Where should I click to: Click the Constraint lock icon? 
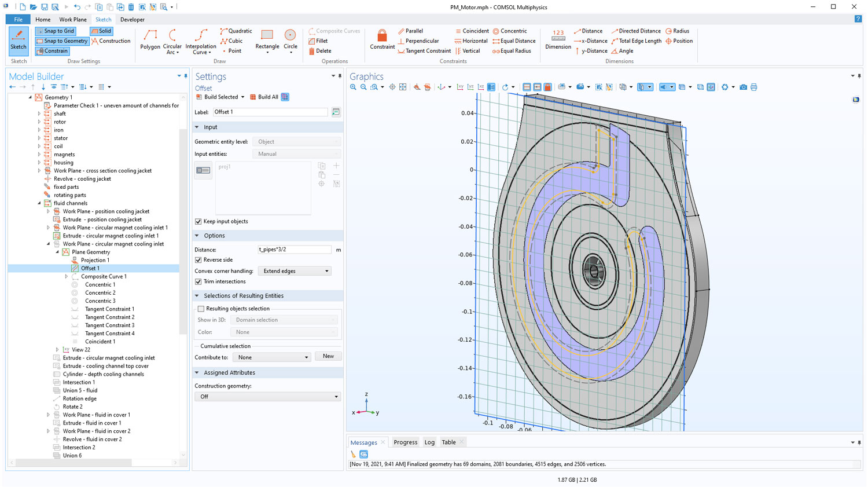382,39
